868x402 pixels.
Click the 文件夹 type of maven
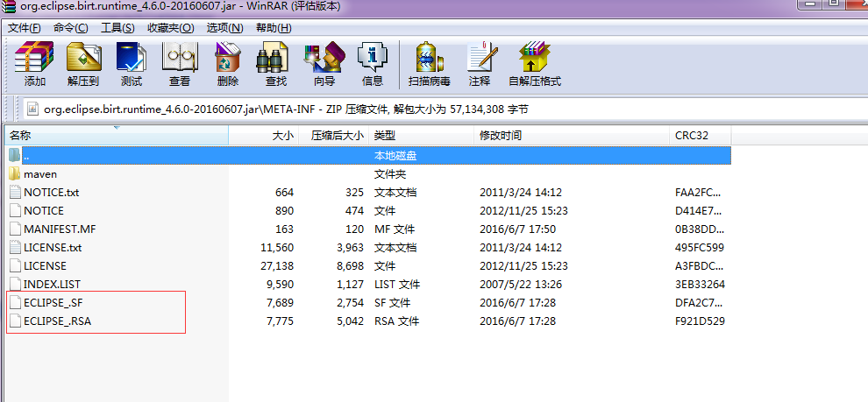(390, 174)
